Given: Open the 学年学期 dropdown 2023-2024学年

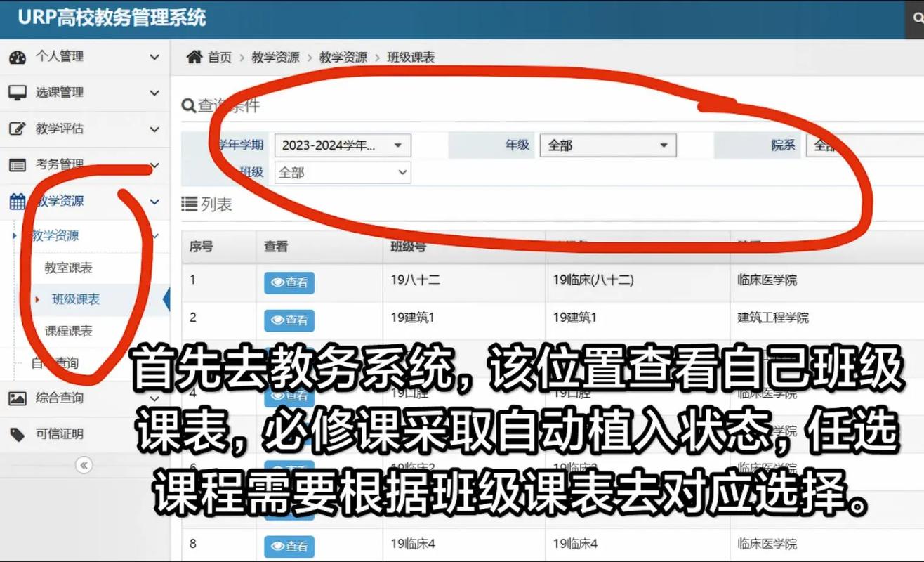Looking at the screenshot, I should pos(343,145).
